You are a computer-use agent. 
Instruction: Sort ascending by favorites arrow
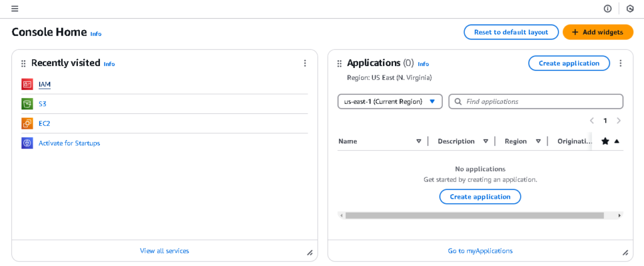616,141
